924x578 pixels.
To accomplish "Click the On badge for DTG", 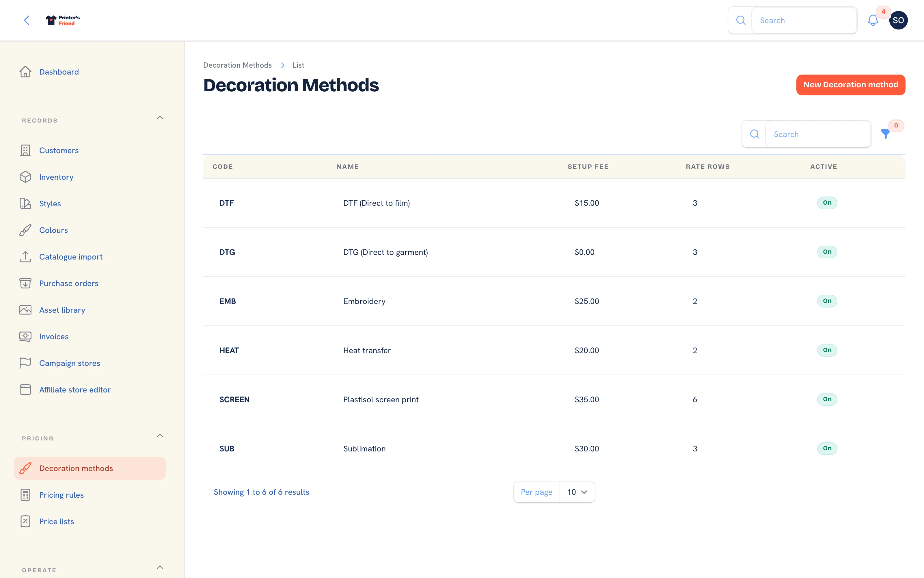I will pyautogui.click(x=827, y=251).
